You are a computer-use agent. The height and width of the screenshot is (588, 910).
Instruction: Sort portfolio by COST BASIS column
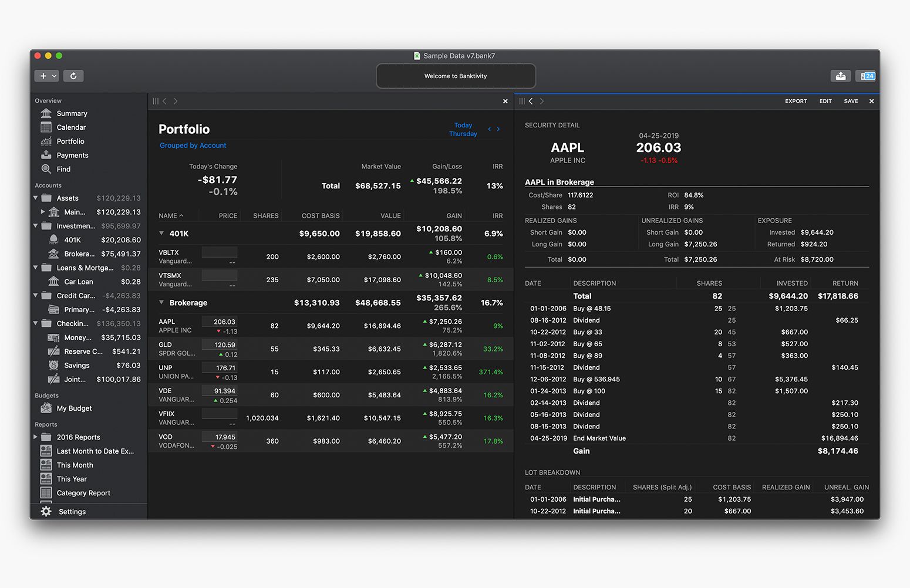point(321,216)
